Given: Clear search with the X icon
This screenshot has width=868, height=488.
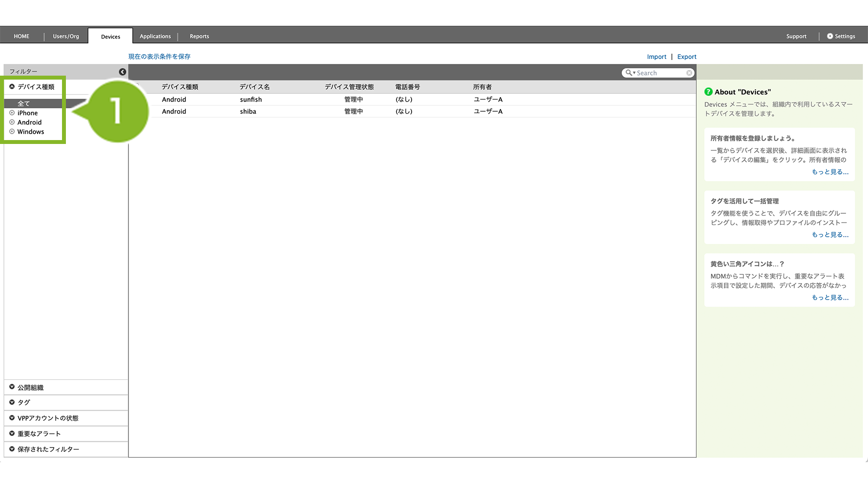Looking at the screenshot, I should point(689,73).
